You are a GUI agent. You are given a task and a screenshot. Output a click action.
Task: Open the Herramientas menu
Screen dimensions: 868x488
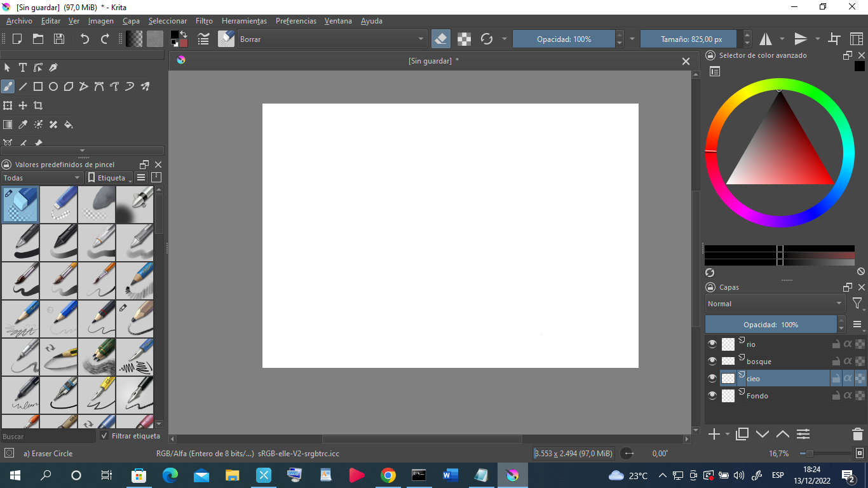pos(244,21)
